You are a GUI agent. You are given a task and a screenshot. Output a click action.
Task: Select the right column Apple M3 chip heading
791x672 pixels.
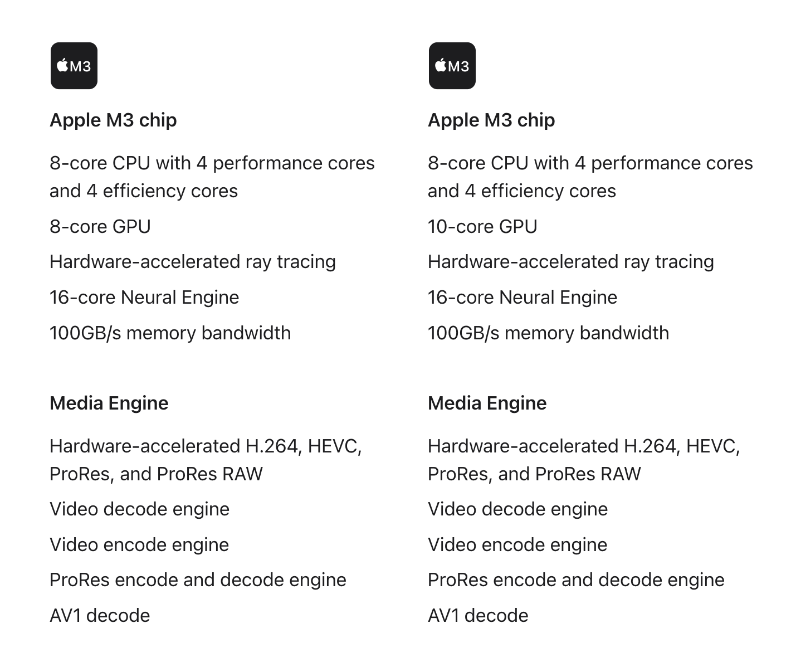pos(491,120)
